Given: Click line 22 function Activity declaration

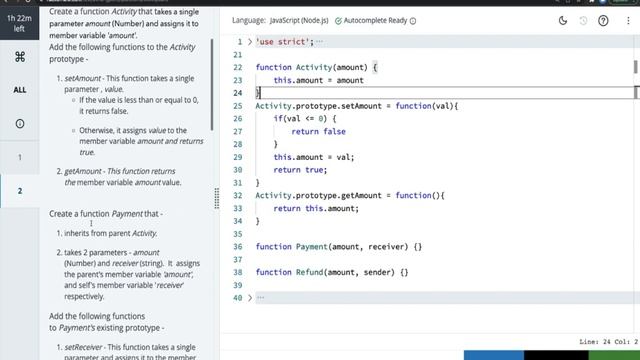Looking at the screenshot, I should (x=316, y=67).
